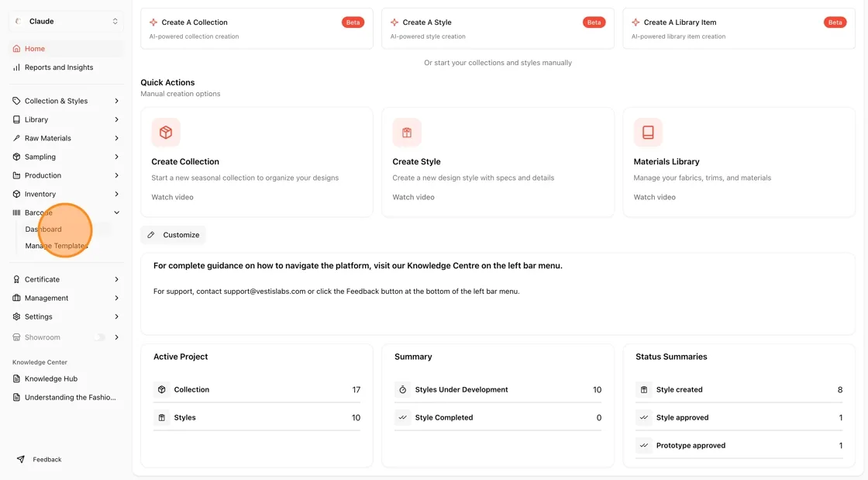868x480 pixels.
Task: Expand the Library submenu chevron
Action: click(x=117, y=119)
